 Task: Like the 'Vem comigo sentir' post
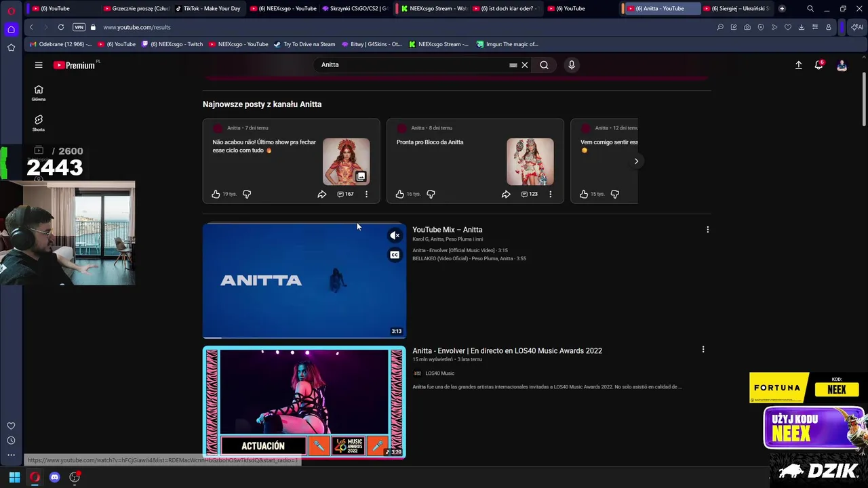point(583,194)
